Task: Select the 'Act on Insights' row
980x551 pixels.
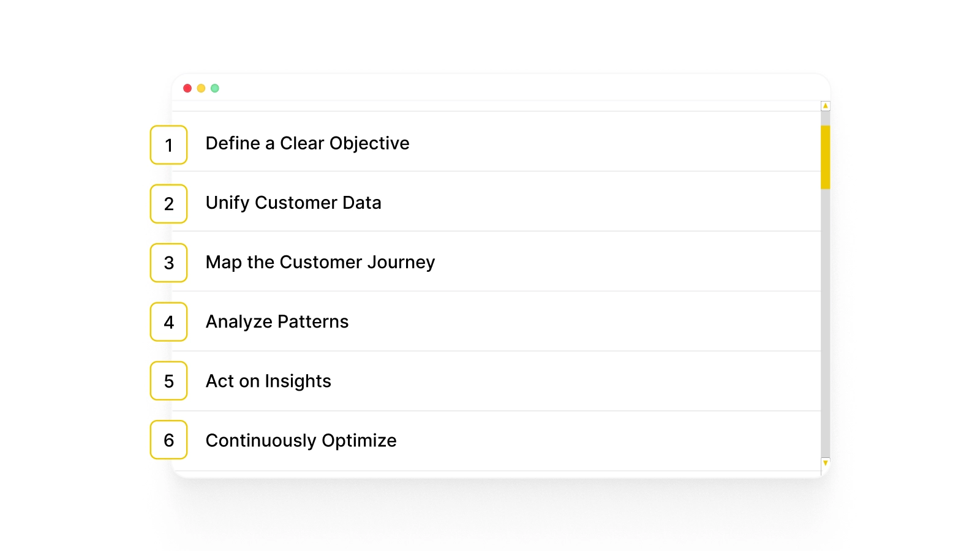Action: point(269,381)
